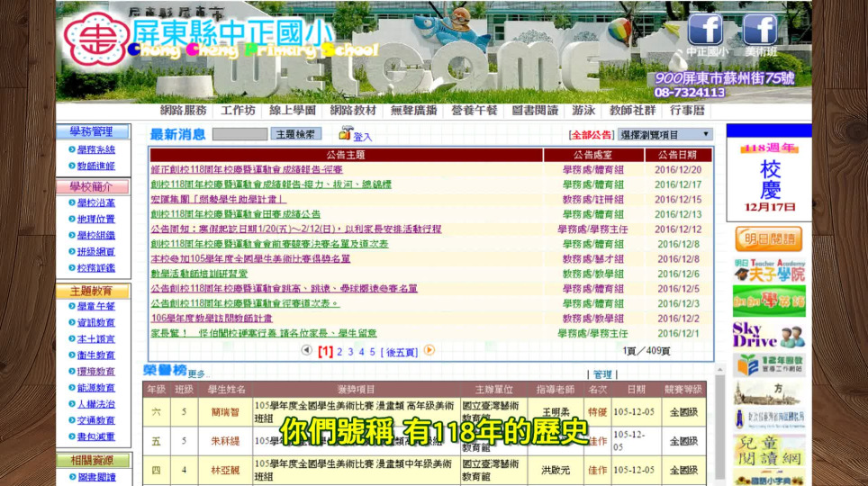Click the 主題教育 sidebar header
The width and height of the screenshot is (868, 486).
tap(93, 291)
